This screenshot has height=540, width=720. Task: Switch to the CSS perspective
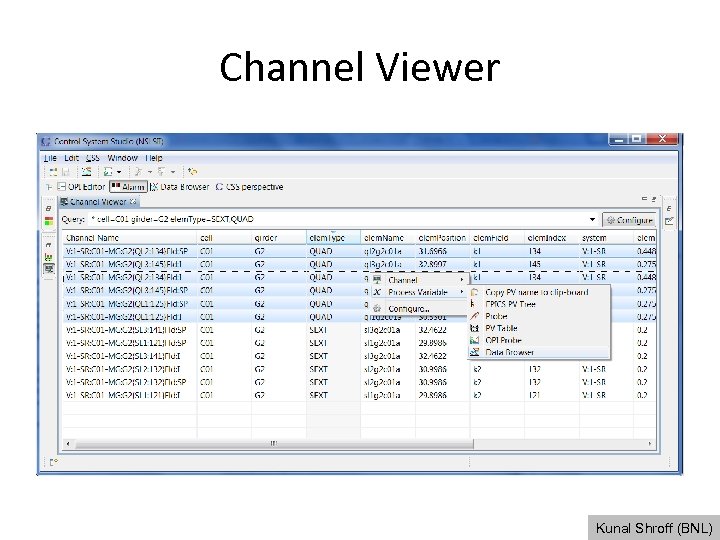[249, 187]
